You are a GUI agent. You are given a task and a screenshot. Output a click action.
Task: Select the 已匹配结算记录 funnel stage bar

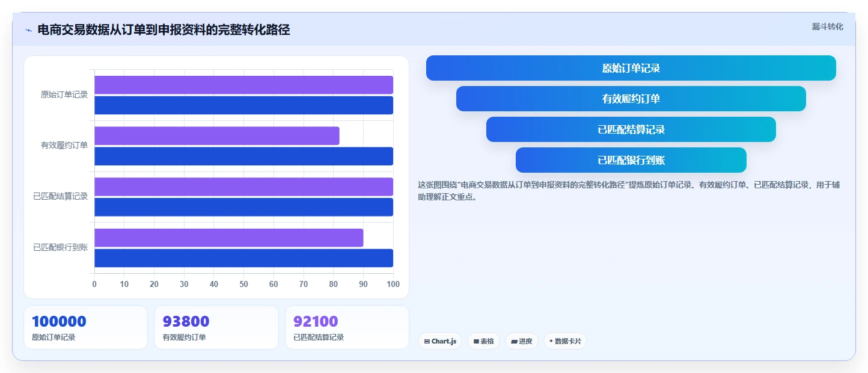click(x=631, y=129)
